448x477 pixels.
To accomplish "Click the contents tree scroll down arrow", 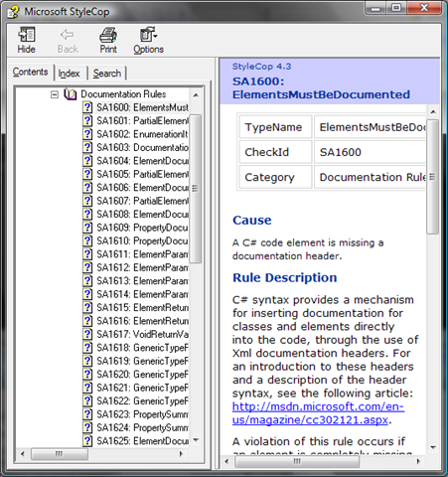I will click(x=196, y=440).
